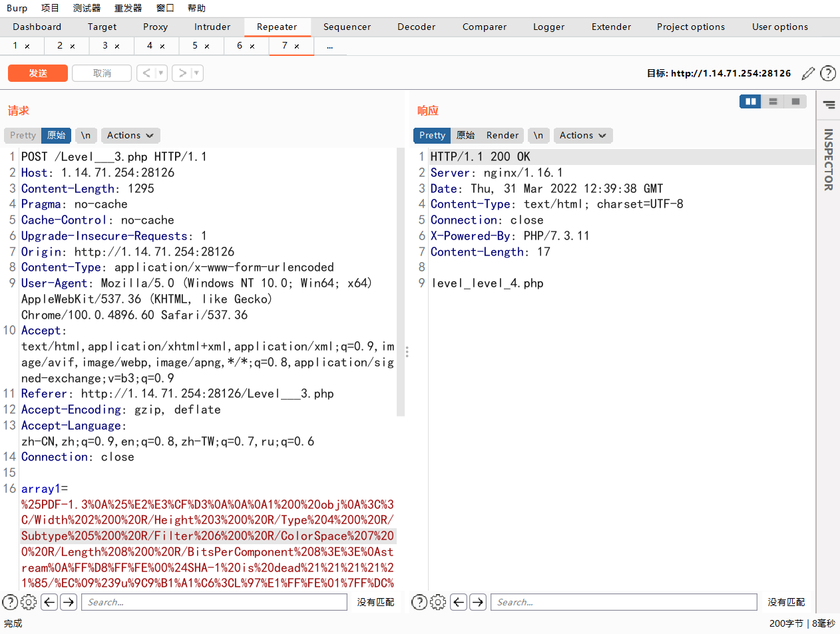Viewport: 840px width, 634px height.
Task: Click the 取消 cancel button
Action: 101,73
